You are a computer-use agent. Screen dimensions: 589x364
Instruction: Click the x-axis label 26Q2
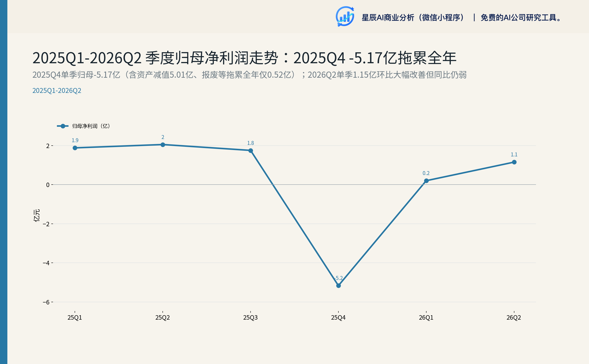point(514,318)
